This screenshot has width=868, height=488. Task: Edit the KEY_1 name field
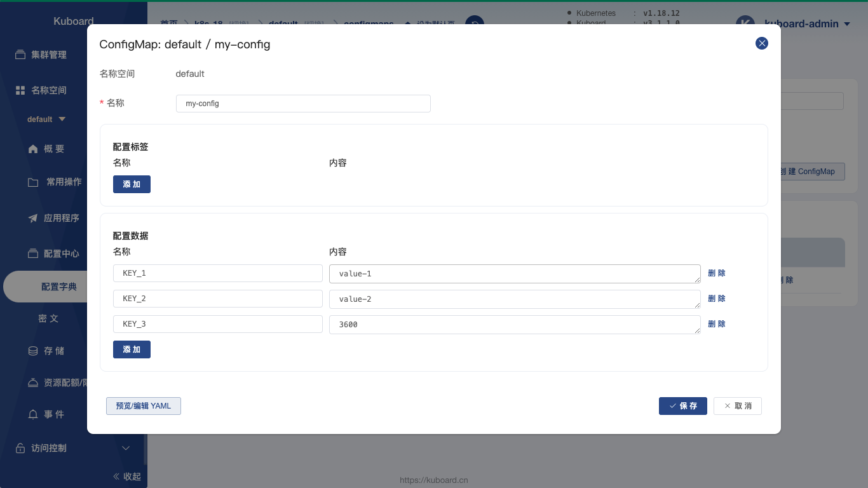pos(218,273)
